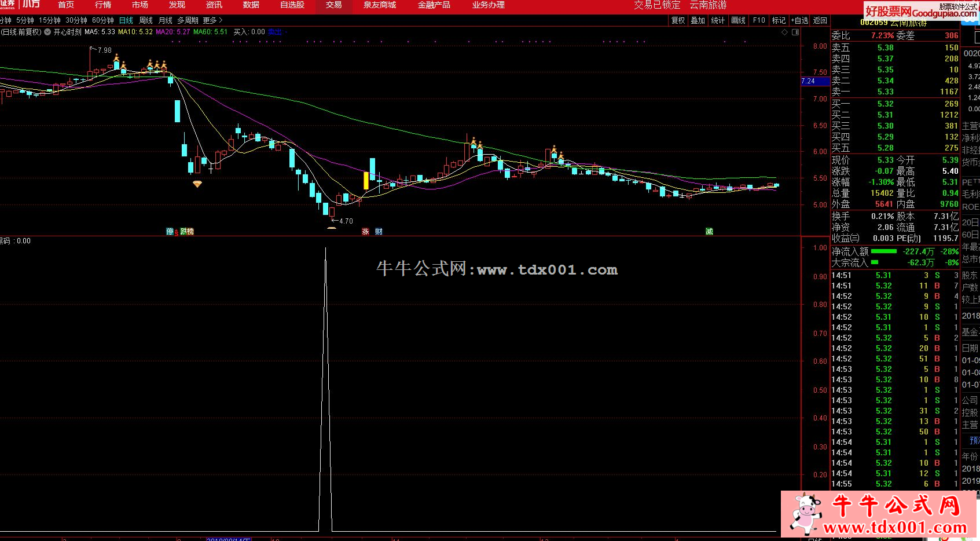Open the 发现 menu
Viewport: 980px width, 541px height.
click(177, 5)
